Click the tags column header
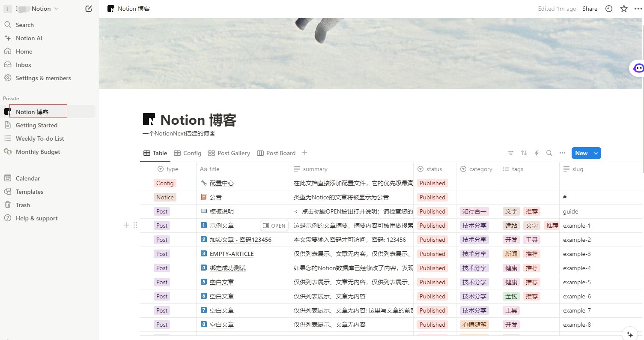644x340 pixels. pyautogui.click(x=529, y=169)
